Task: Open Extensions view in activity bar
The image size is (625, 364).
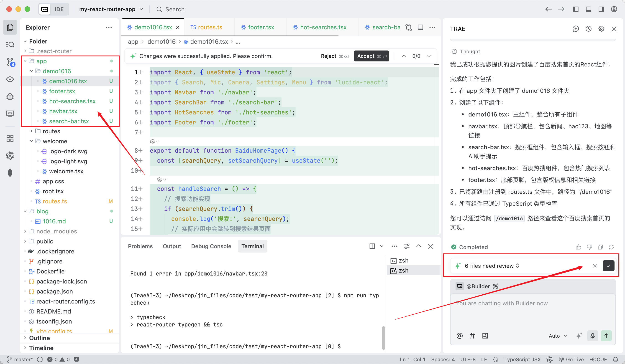Action: point(10,138)
